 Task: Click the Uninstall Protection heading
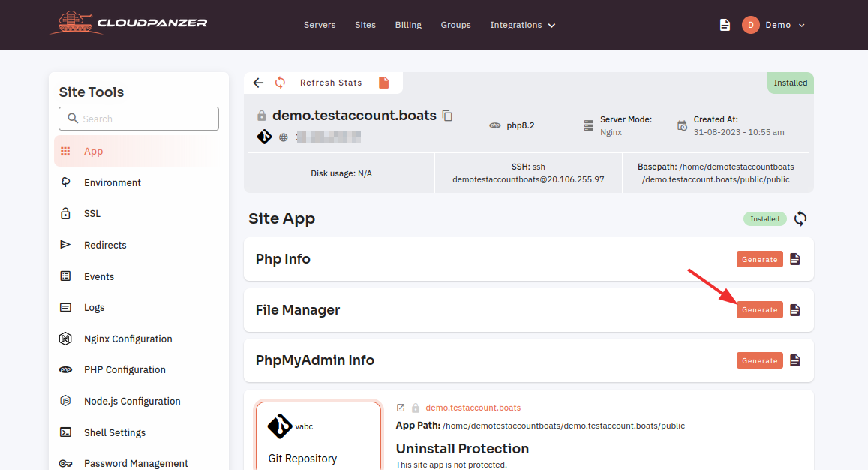pyautogui.click(x=462, y=448)
